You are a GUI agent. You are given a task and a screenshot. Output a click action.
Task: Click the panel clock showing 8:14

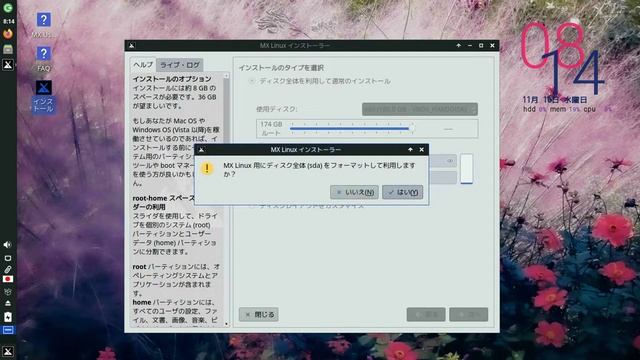pos(9,21)
